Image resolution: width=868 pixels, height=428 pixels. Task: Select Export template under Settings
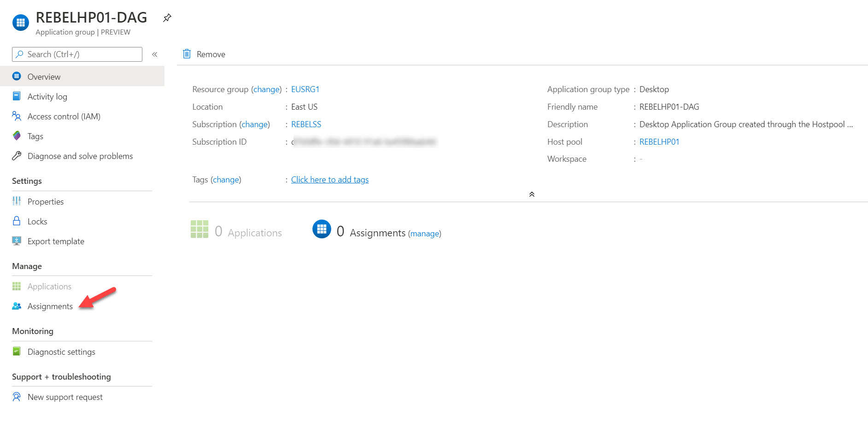(x=55, y=241)
